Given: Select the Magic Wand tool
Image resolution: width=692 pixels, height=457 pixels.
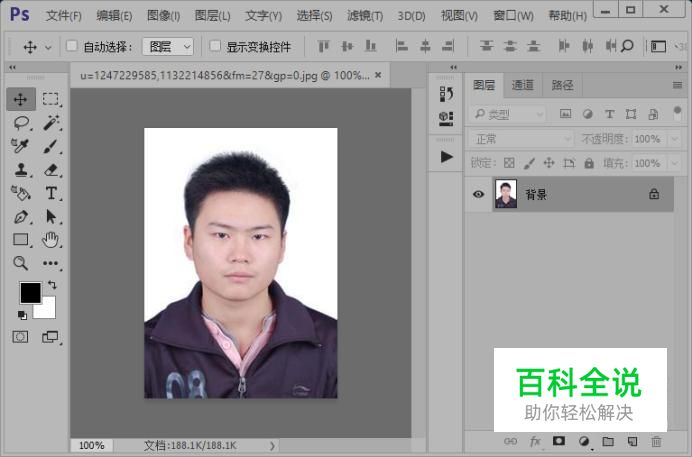Looking at the screenshot, I should click(x=51, y=123).
